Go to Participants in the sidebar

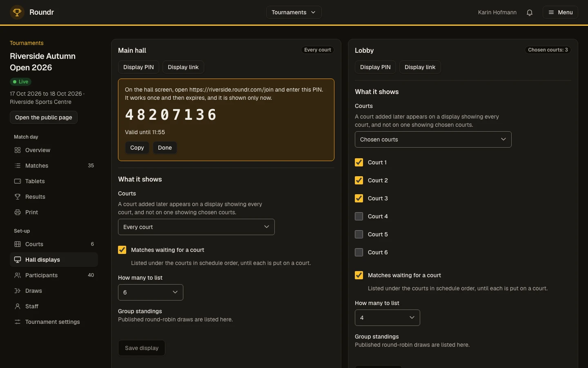tap(54, 275)
